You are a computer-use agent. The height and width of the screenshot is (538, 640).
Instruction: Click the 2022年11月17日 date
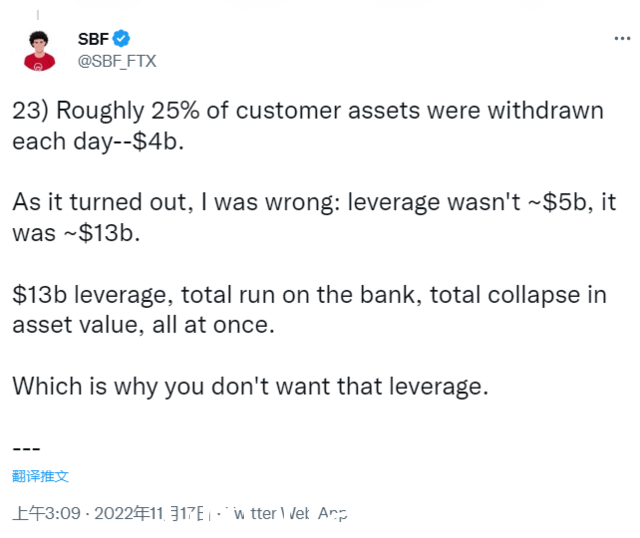[x=150, y=513]
